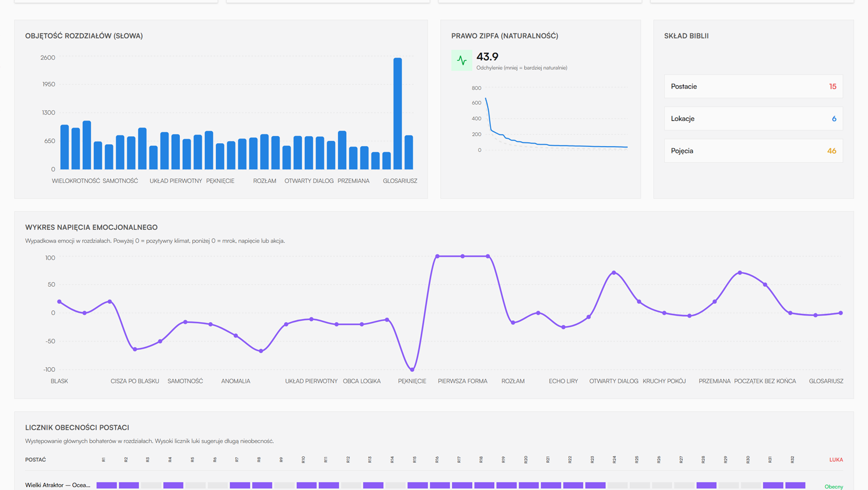Click the 2600 y-axis value on the bar chart
Screen dimensions: 868x490
(x=48, y=58)
